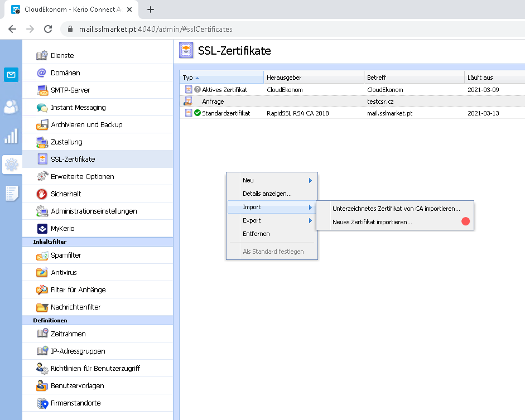
Task: Open the Erweiterte Optionen gear icon
Action: pyautogui.click(x=42, y=176)
